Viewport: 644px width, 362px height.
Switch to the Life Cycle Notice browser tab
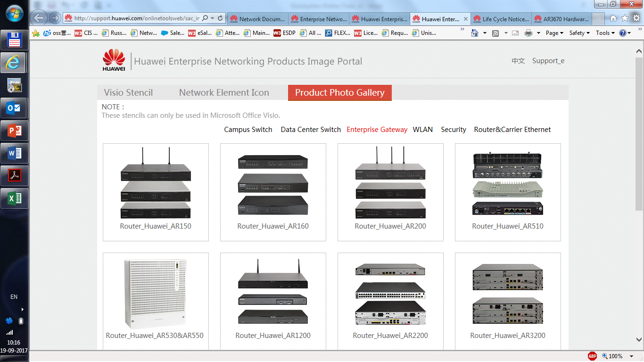[x=501, y=19]
